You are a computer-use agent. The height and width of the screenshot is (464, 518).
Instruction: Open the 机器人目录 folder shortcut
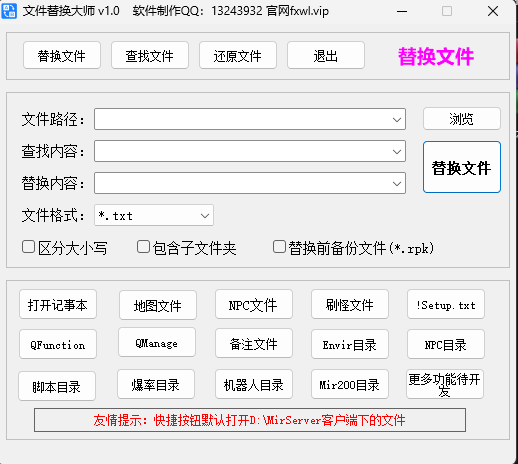[x=254, y=384]
